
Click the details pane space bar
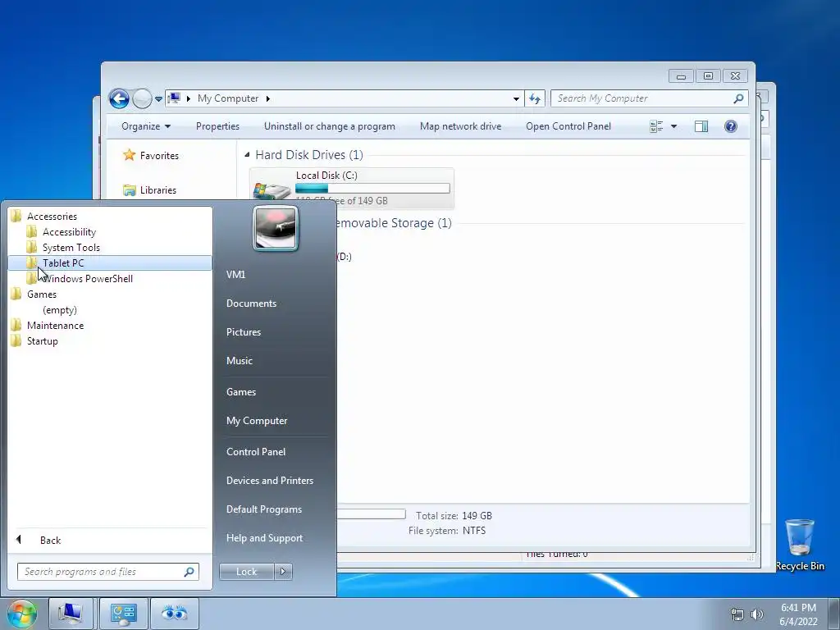[371, 514]
